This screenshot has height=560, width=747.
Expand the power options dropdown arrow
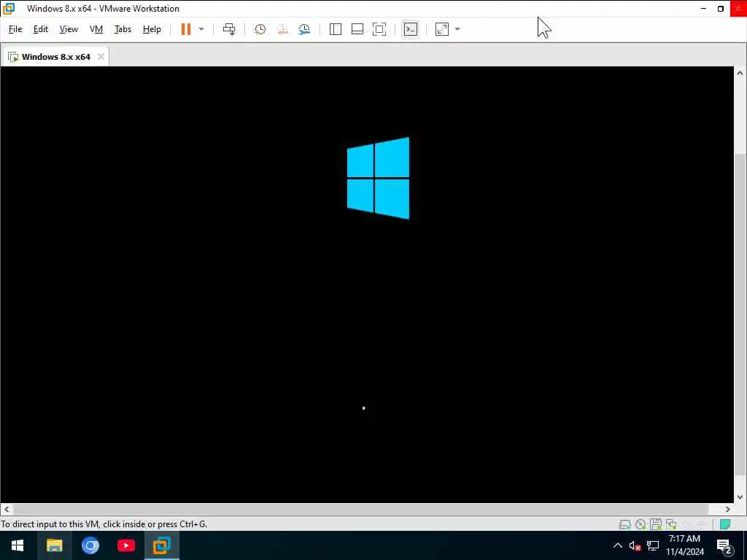click(x=201, y=29)
